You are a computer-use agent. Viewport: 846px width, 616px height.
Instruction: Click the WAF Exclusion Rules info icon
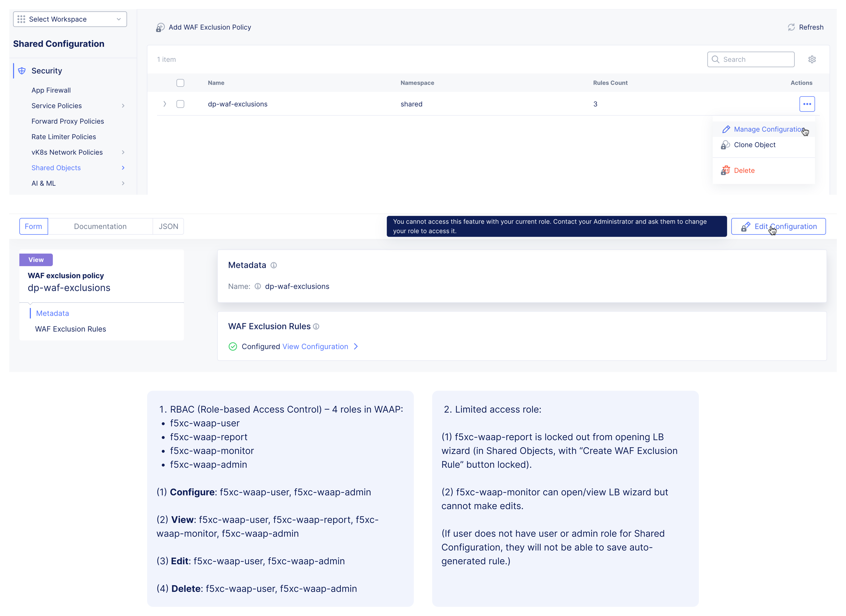[316, 327]
